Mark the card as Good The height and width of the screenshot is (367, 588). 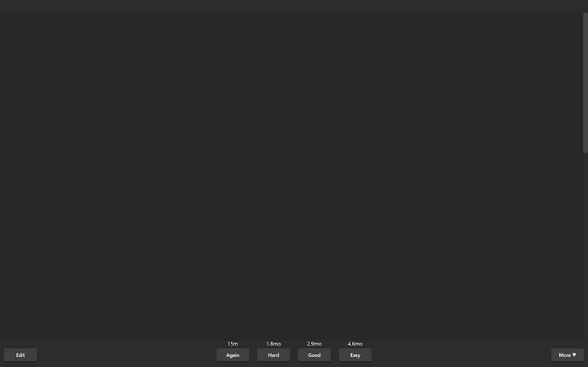pyautogui.click(x=314, y=355)
